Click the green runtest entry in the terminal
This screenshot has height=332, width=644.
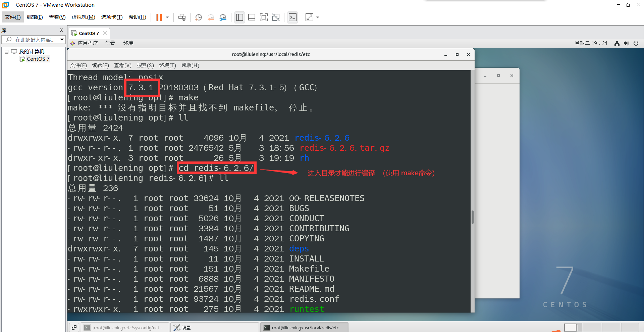click(307, 309)
